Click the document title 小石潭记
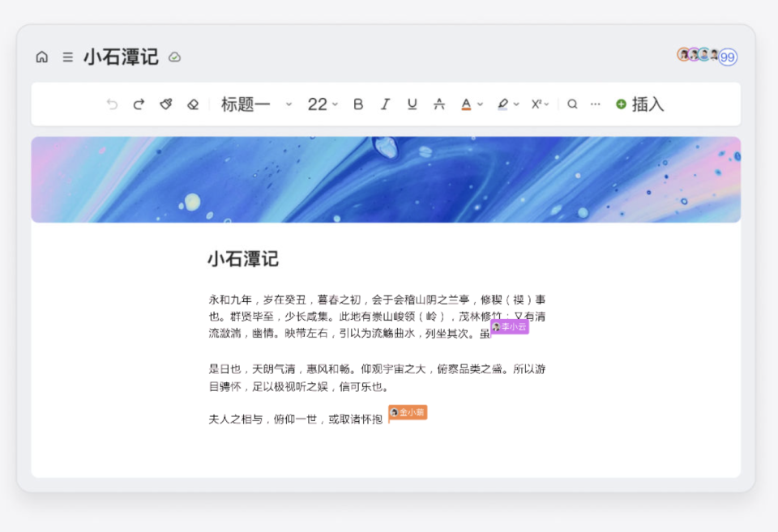This screenshot has height=532, width=778. [x=118, y=57]
